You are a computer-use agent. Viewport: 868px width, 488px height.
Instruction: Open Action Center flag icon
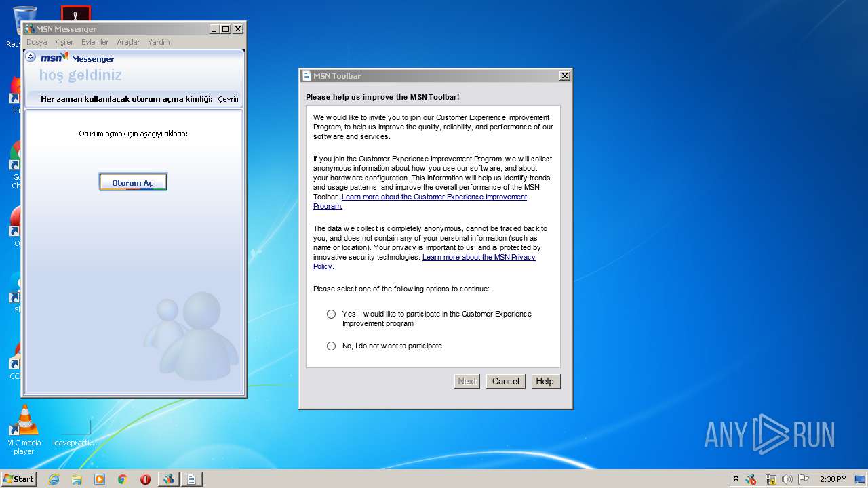pyautogui.click(x=804, y=479)
